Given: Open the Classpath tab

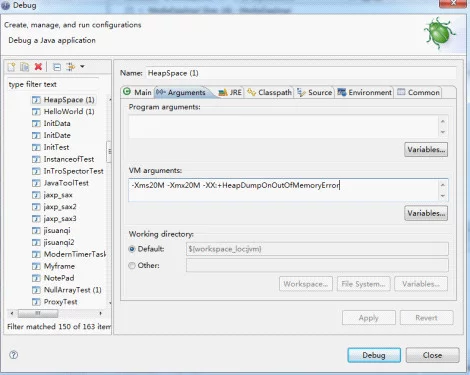Looking at the screenshot, I should pyautogui.click(x=270, y=92).
